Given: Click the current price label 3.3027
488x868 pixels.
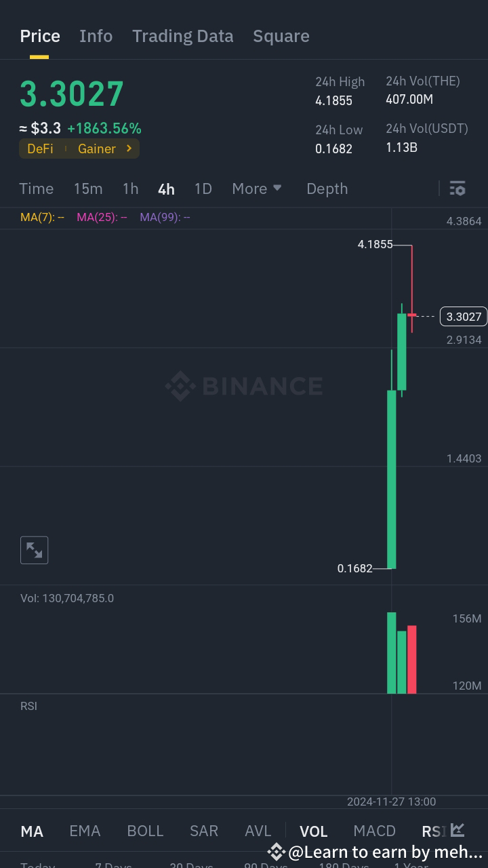Looking at the screenshot, I should click(x=464, y=316).
